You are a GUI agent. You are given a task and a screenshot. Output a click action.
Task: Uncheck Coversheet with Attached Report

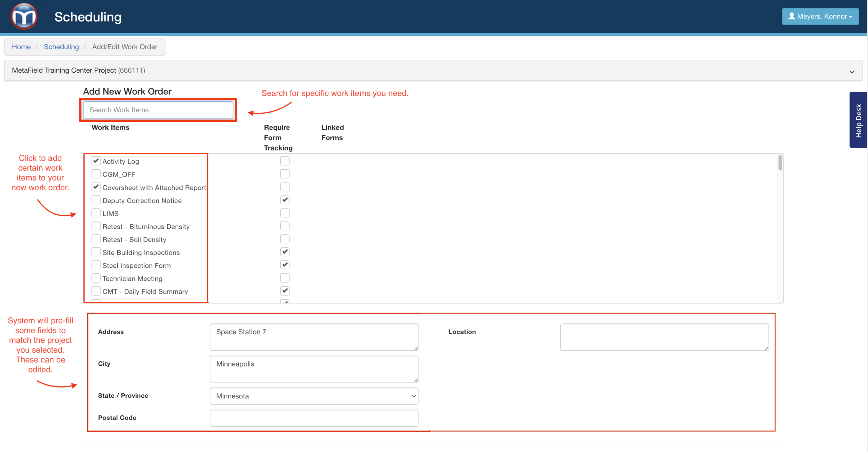click(x=96, y=187)
